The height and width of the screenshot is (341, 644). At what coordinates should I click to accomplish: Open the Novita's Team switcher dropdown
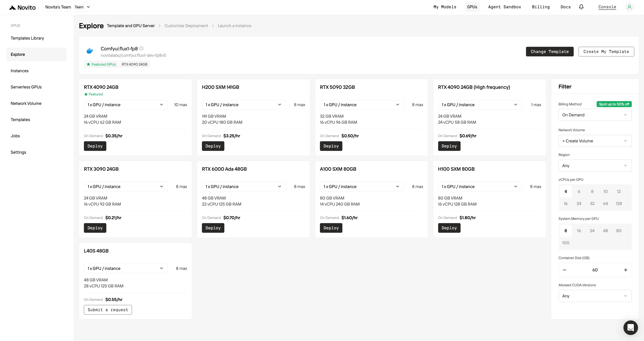click(68, 7)
